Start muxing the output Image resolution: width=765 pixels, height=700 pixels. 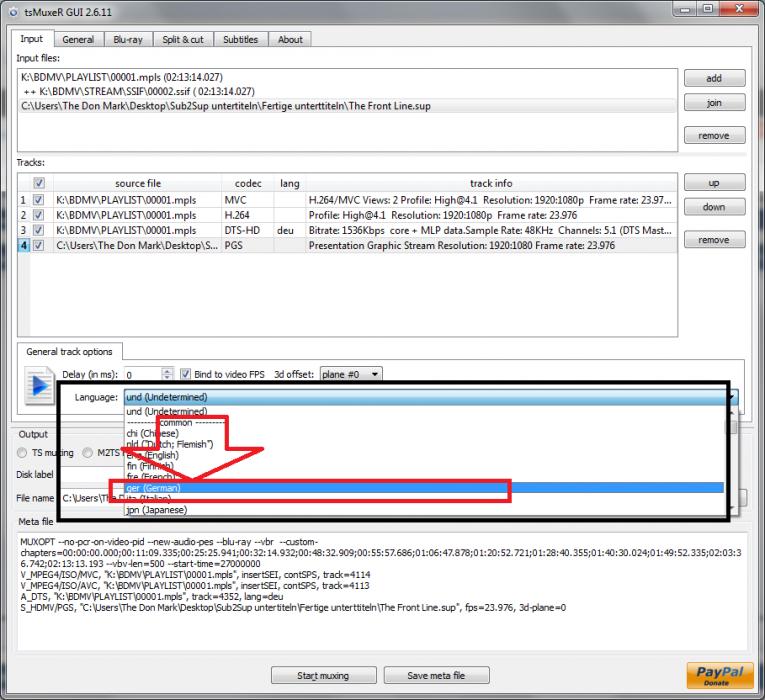click(323, 675)
